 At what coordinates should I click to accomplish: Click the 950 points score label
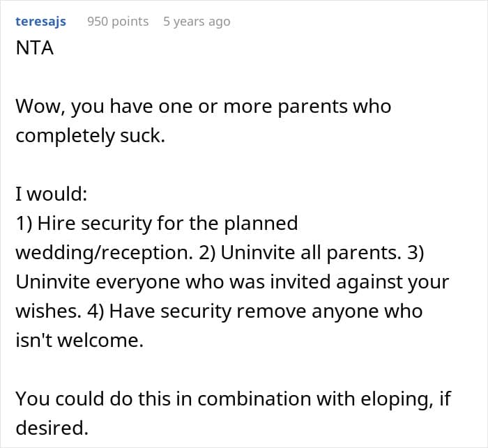[x=118, y=22]
